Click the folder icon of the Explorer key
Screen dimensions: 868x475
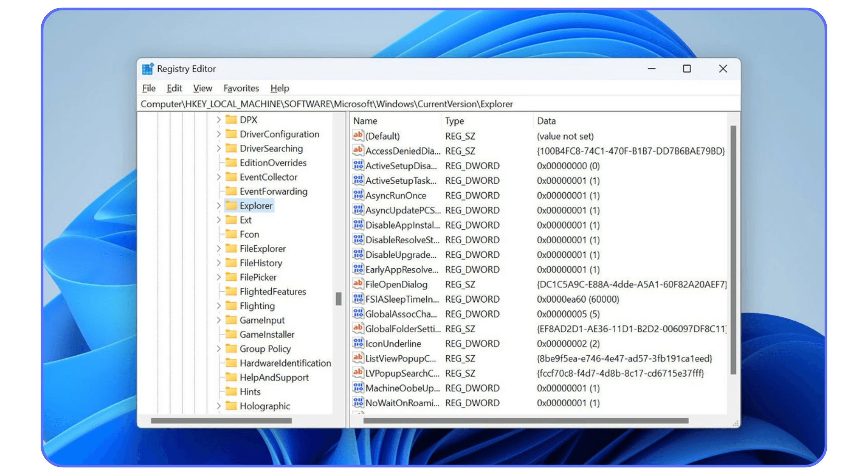(x=231, y=205)
